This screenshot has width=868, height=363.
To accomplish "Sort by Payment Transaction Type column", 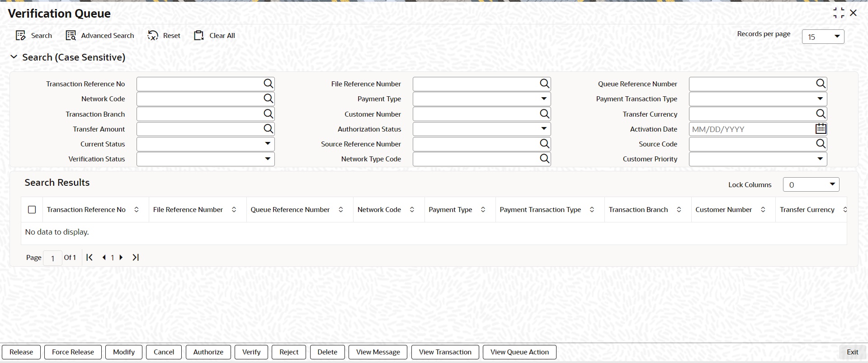I will pos(592,210).
